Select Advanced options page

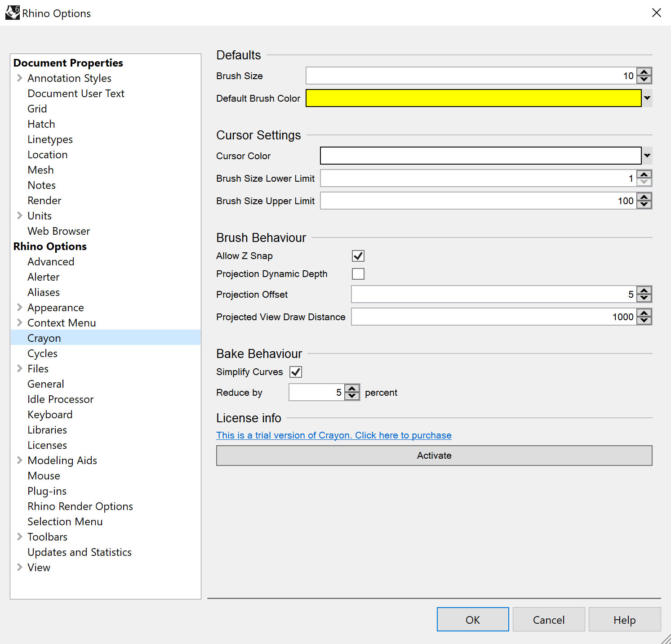pos(51,262)
